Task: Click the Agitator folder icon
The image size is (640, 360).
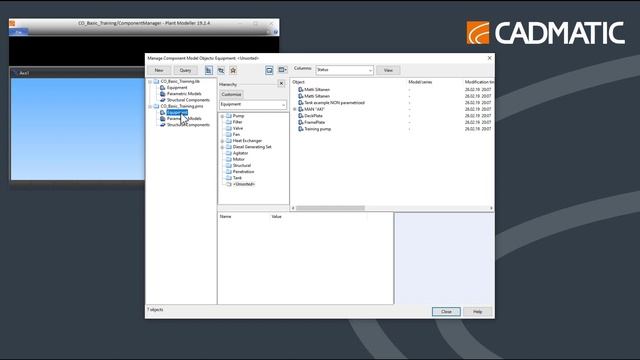Action: point(229,153)
